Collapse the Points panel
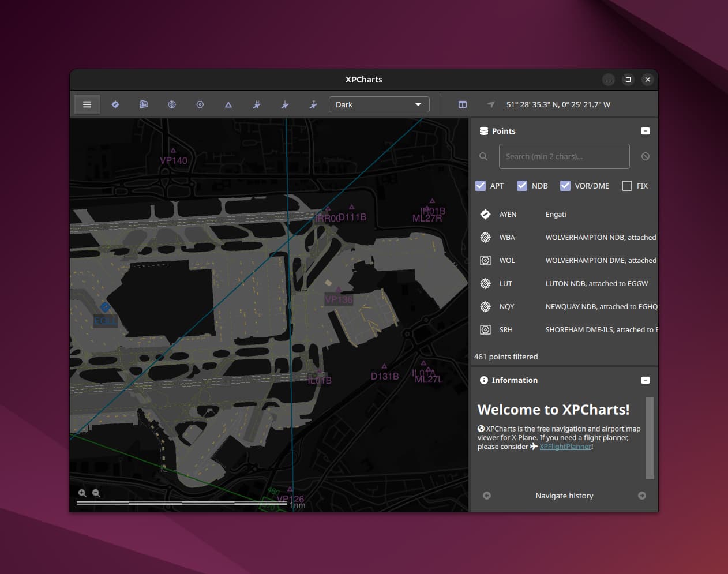Screen dimensions: 728x574 point(645,131)
